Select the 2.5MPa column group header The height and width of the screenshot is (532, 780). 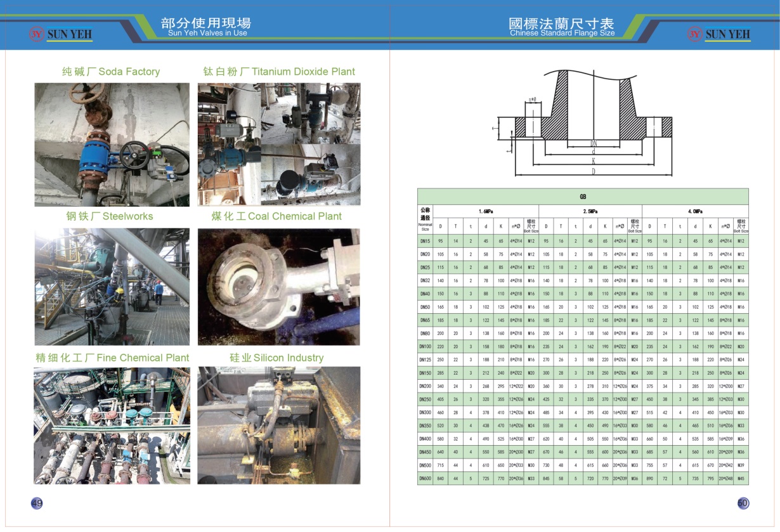[x=590, y=211]
